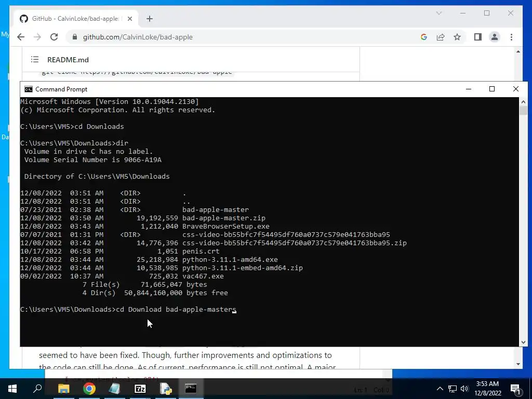Click python-3.11.1-amd64.exe in listing
The image size is (532, 399).
230,260
